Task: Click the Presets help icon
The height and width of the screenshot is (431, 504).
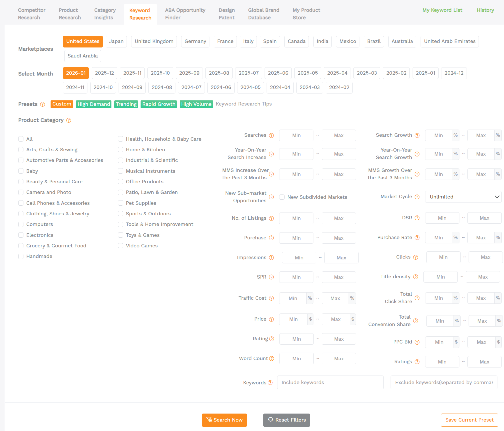Action: (x=43, y=104)
